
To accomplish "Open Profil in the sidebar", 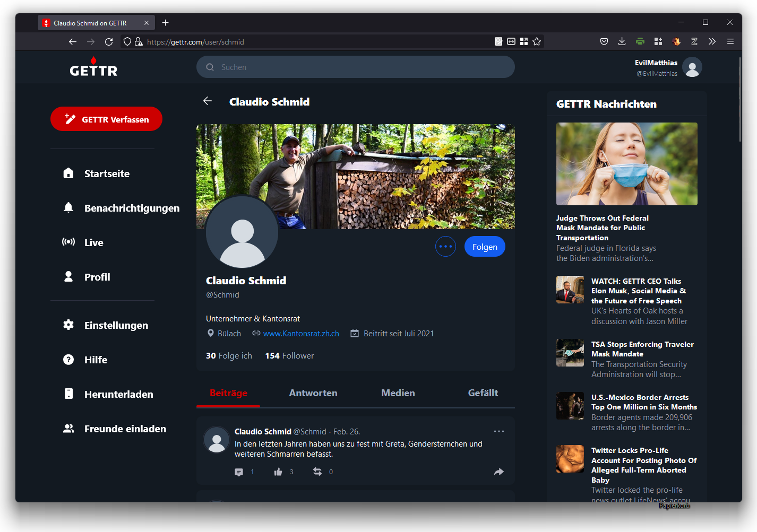I will click(87, 277).
